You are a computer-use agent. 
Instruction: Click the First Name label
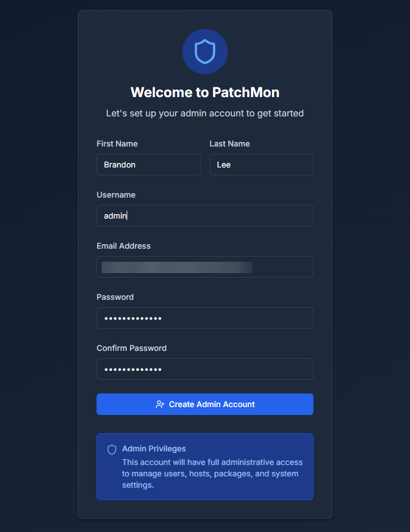point(117,144)
